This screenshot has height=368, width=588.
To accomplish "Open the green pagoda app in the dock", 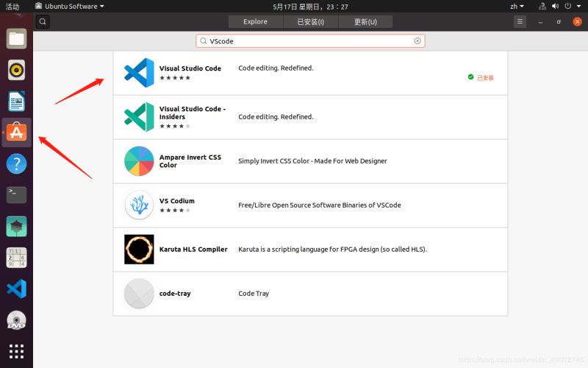I will click(16, 227).
